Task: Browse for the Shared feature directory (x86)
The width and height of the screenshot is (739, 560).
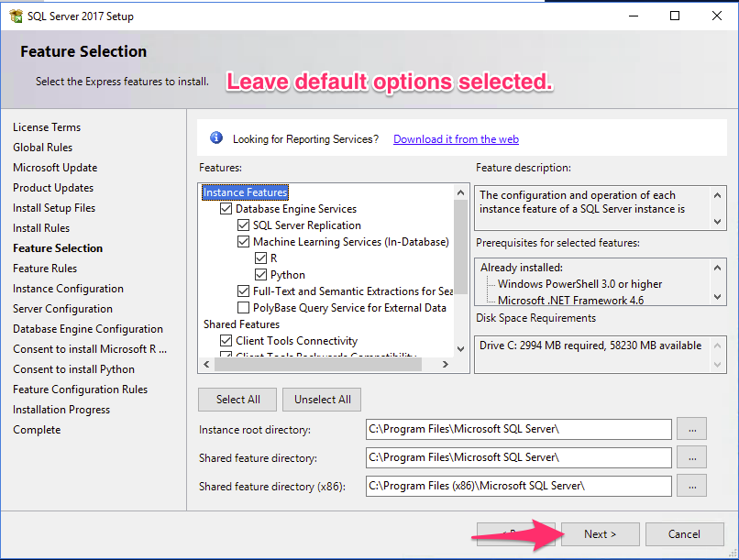Action: [x=692, y=486]
